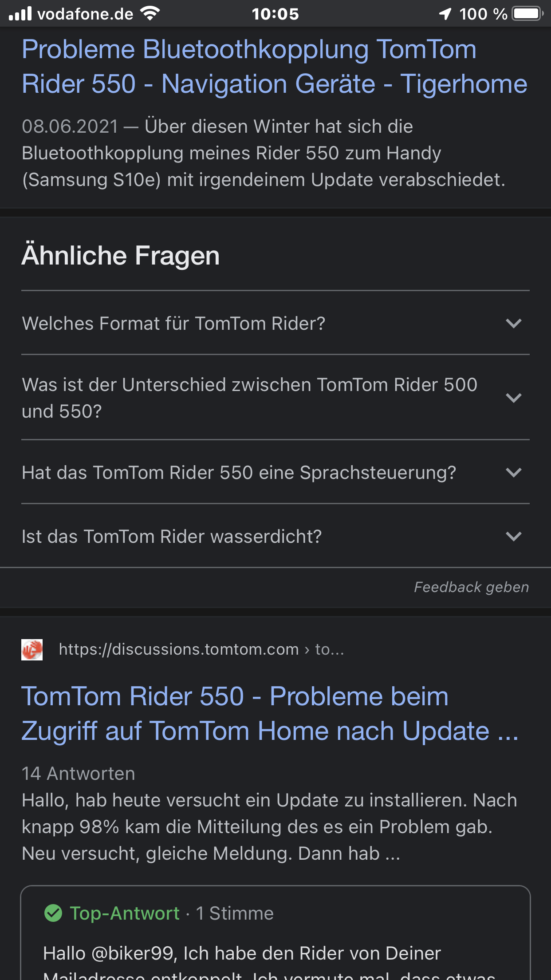Screen dimensions: 551x980
Task: Tap the location arrow status icon
Action: click(x=445, y=14)
